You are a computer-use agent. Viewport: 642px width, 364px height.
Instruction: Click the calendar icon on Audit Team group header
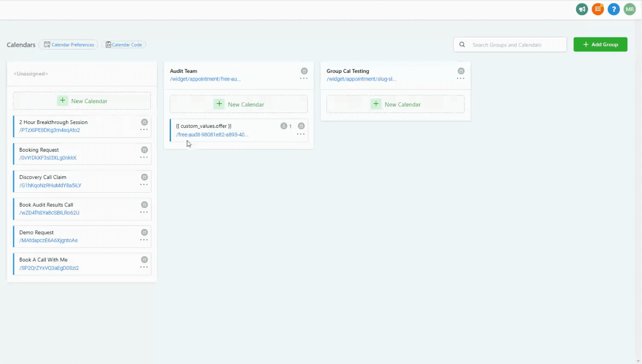tap(304, 71)
